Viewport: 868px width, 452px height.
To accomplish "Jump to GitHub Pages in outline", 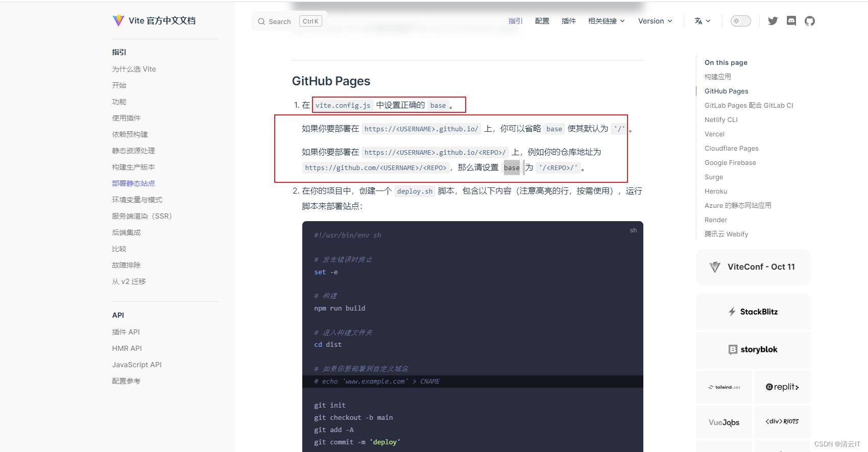I will click(x=727, y=91).
